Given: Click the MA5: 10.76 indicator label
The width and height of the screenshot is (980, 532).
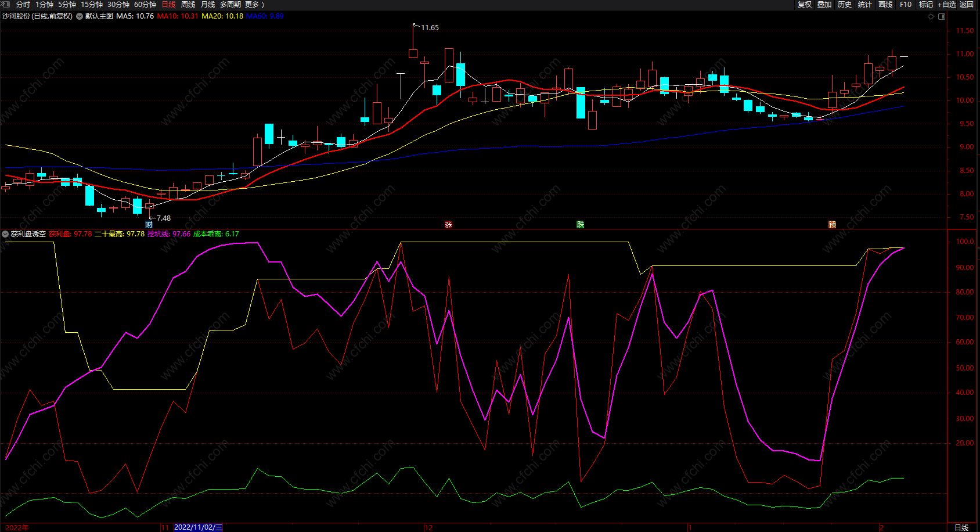Looking at the screenshot, I should point(135,16).
